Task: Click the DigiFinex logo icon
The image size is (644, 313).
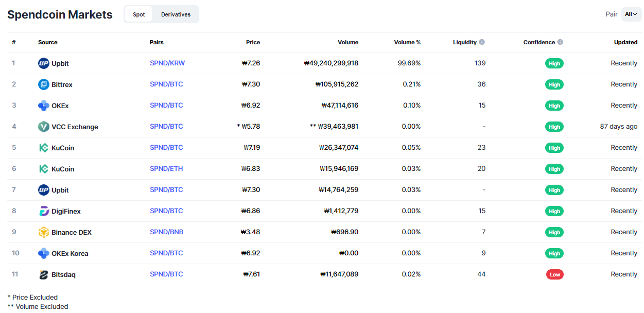Action: click(x=44, y=211)
